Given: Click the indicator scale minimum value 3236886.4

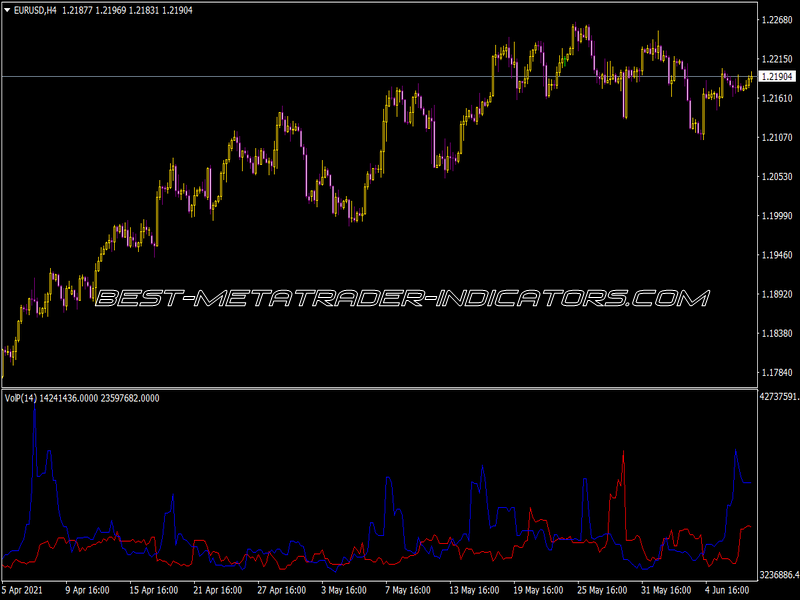Looking at the screenshot, I should point(779,575).
